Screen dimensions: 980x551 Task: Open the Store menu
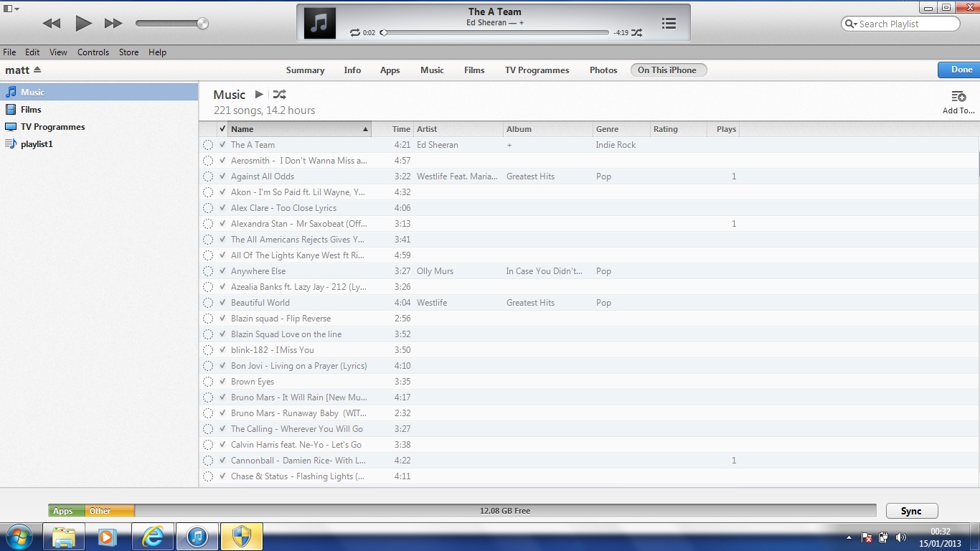click(x=128, y=52)
